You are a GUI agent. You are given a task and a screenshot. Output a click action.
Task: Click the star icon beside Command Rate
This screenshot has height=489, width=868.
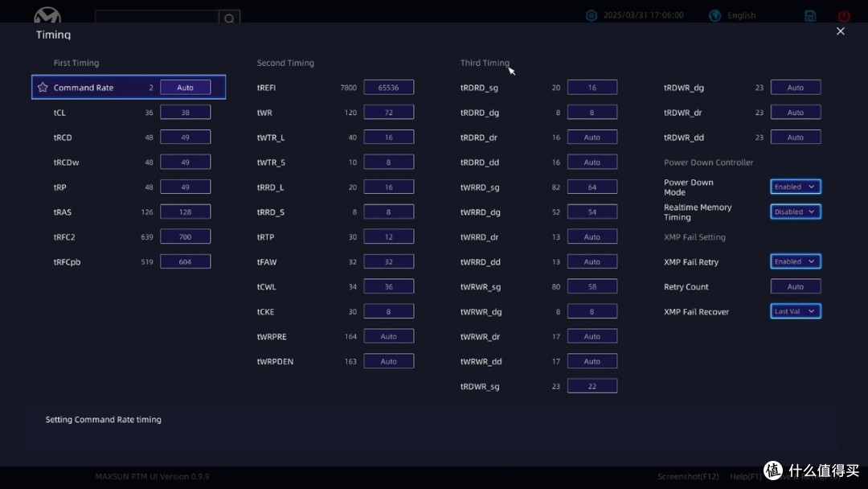[x=43, y=88]
